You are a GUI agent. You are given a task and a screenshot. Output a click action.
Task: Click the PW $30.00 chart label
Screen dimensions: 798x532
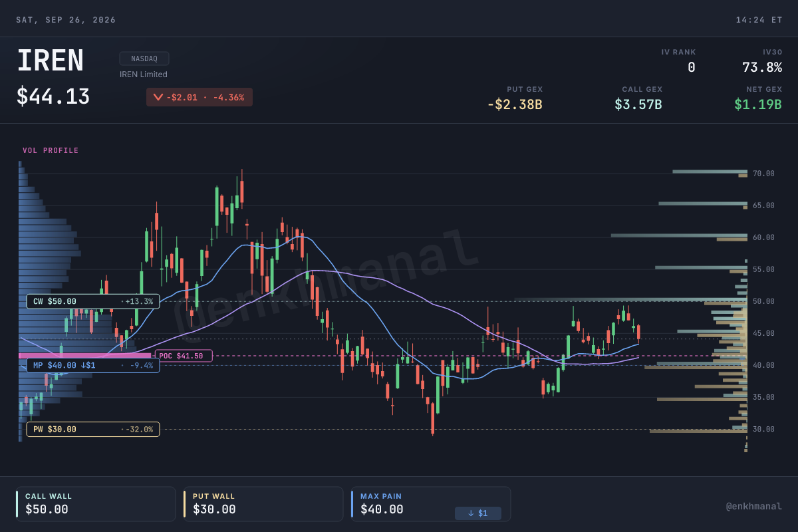click(93, 429)
